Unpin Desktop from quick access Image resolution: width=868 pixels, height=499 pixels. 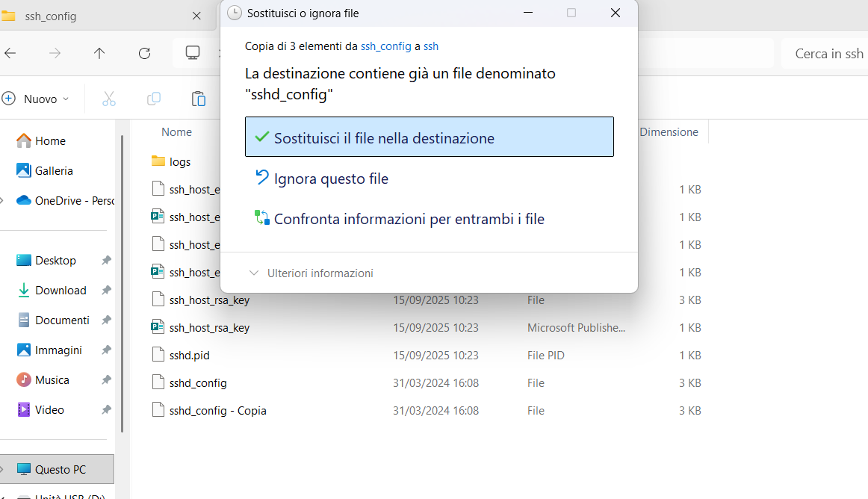[x=106, y=261]
